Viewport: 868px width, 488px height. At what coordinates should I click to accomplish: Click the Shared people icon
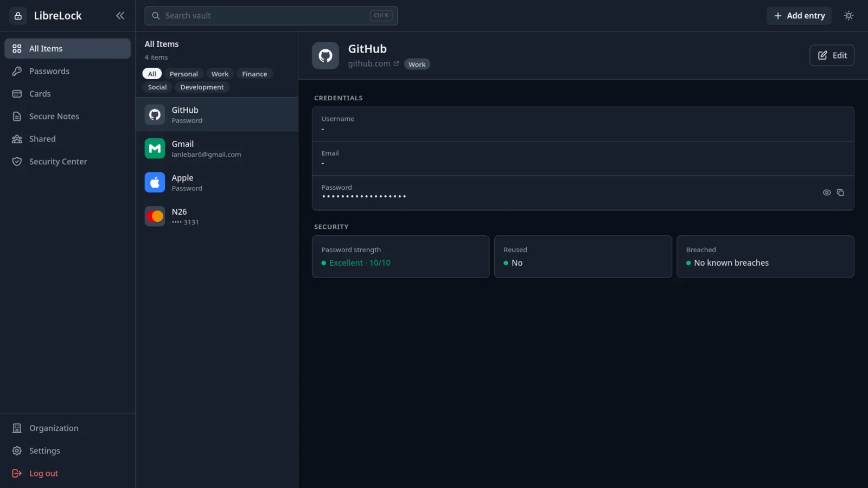(x=17, y=139)
